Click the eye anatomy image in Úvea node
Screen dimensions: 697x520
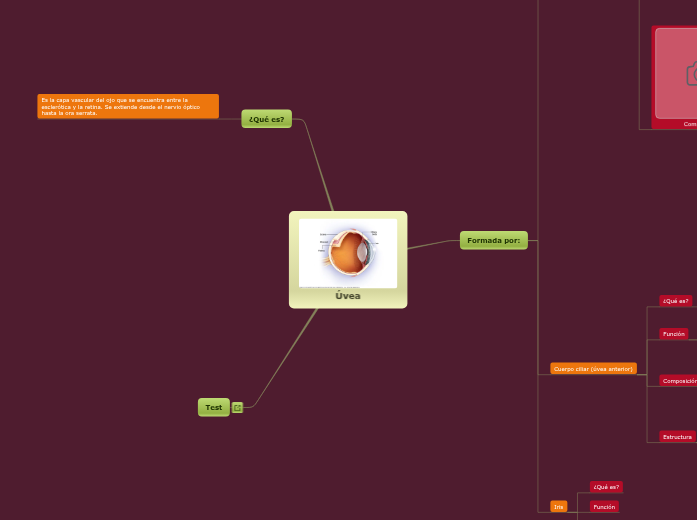point(347,253)
